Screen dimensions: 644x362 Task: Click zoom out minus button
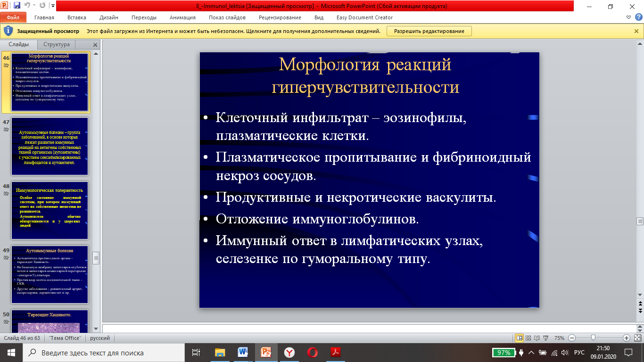pyautogui.click(x=571, y=338)
